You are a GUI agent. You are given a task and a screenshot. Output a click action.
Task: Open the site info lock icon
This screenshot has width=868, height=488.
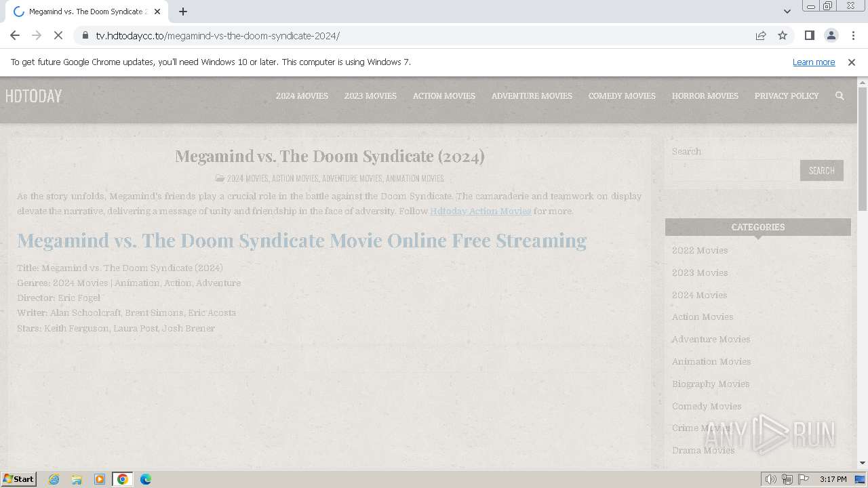pyautogui.click(x=85, y=35)
